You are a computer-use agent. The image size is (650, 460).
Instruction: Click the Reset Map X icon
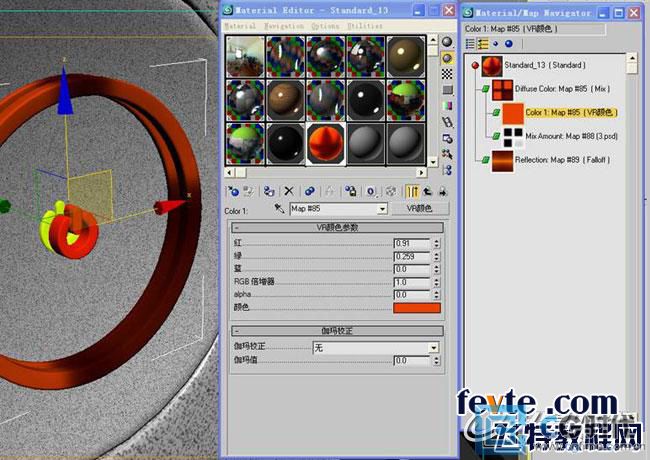click(x=289, y=191)
